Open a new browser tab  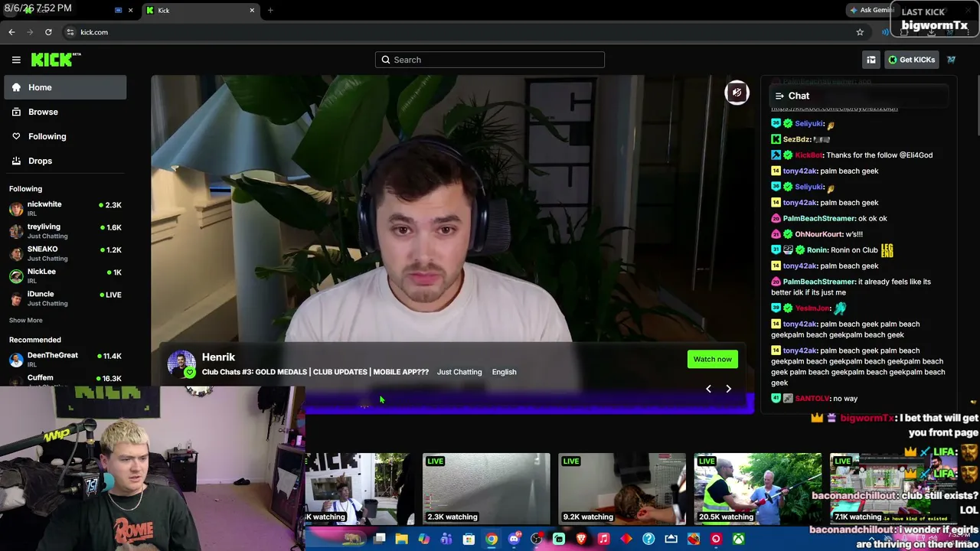[x=270, y=10]
